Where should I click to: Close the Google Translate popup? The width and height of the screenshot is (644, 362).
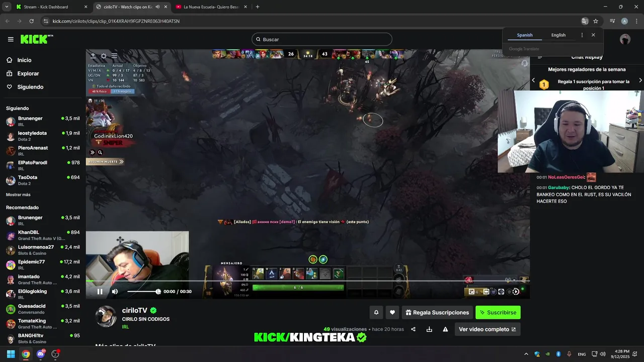click(593, 35)
